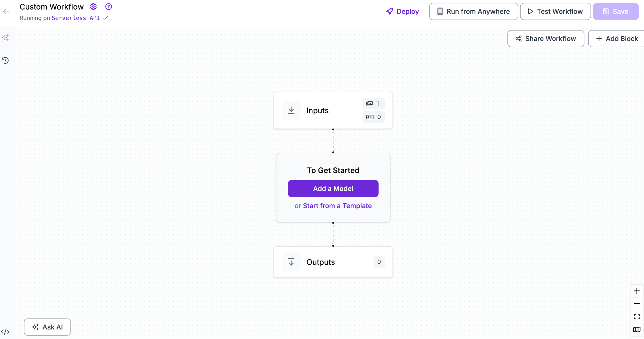Share Workflow with others
Image resolution: width=644 pixels, height=339 pixels.
point(546,39)
